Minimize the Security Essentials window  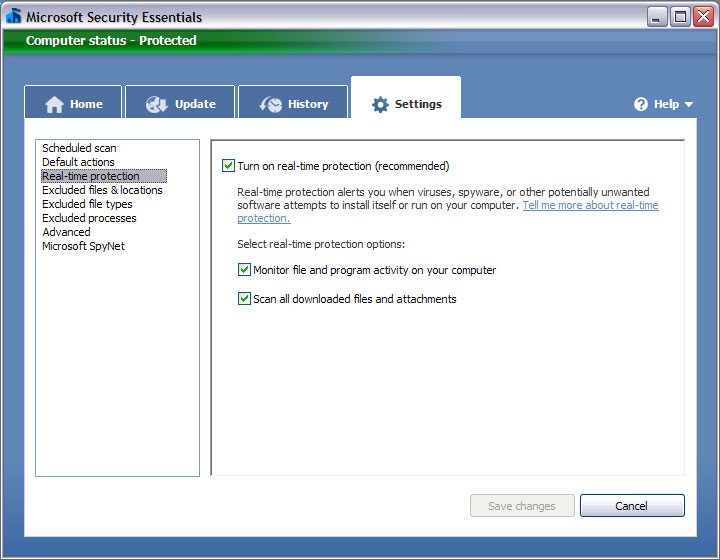657,17
